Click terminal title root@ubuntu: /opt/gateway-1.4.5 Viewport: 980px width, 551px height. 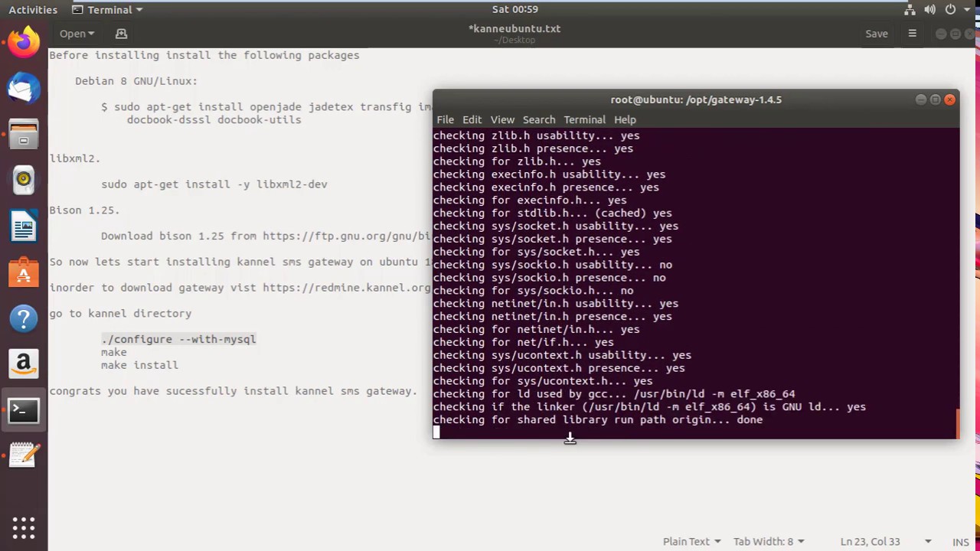tap(696, 99)
